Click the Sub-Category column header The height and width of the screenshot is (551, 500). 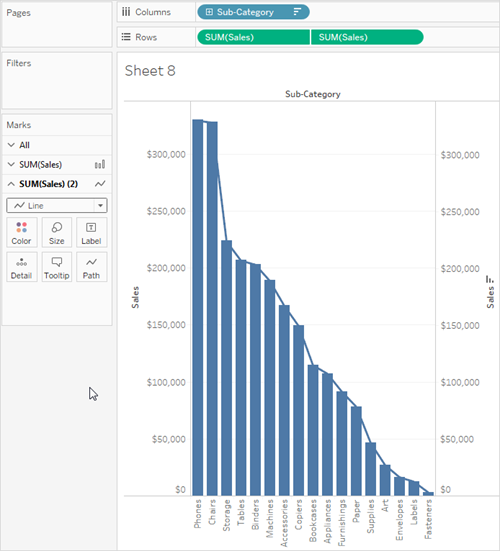tap(313, 94)
